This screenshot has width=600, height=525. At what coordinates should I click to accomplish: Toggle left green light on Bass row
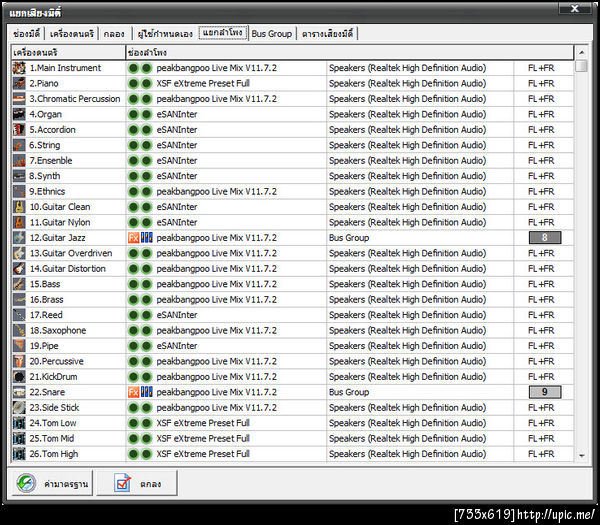coord(133,284)
